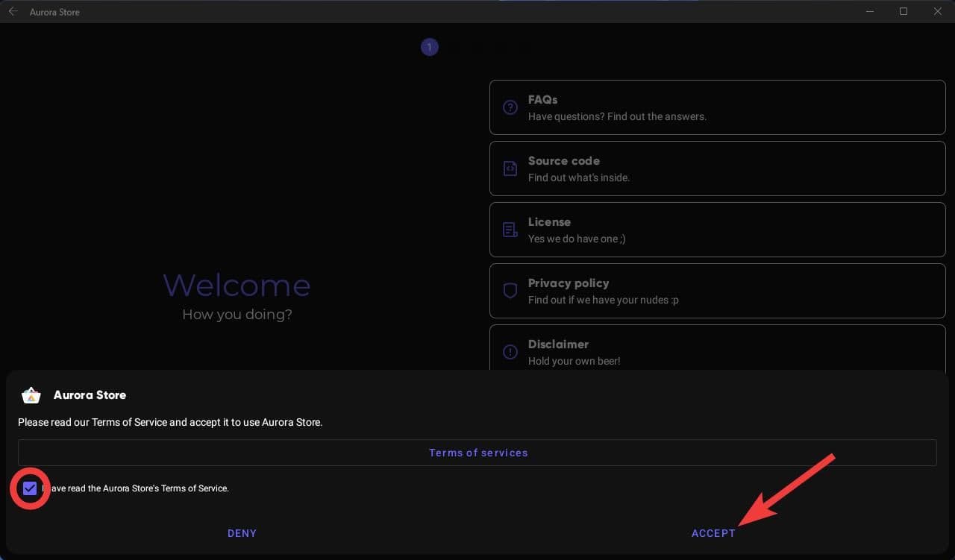
Task: Open the FAQs card
Action: [x=716, y=107]
